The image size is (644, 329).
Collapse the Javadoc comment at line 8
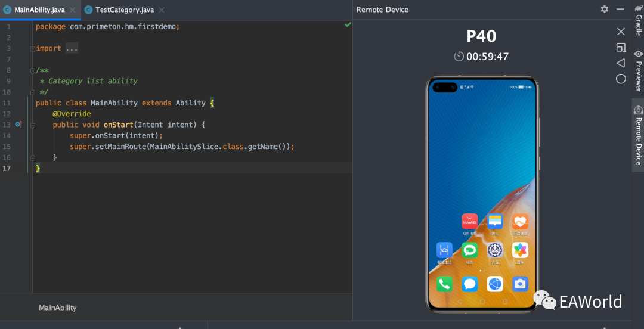[x=32, y=71]
